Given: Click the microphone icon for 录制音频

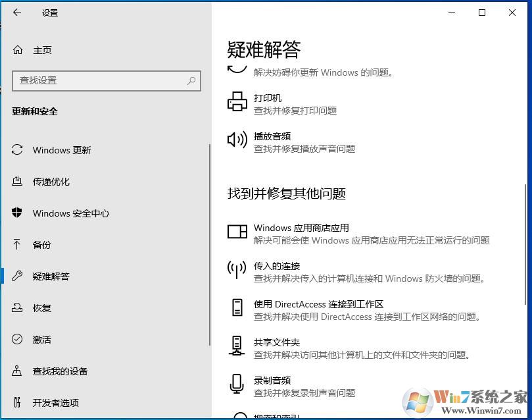Looking at the screenshot, I should coord(237,384).
